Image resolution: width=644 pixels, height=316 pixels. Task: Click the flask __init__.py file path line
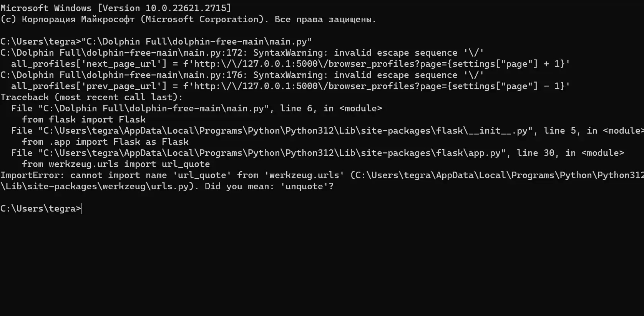(x=327, y=131)
